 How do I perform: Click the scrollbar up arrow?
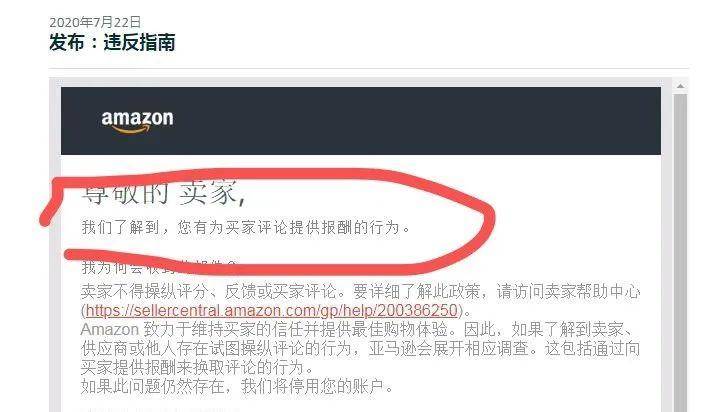(680, 87)
